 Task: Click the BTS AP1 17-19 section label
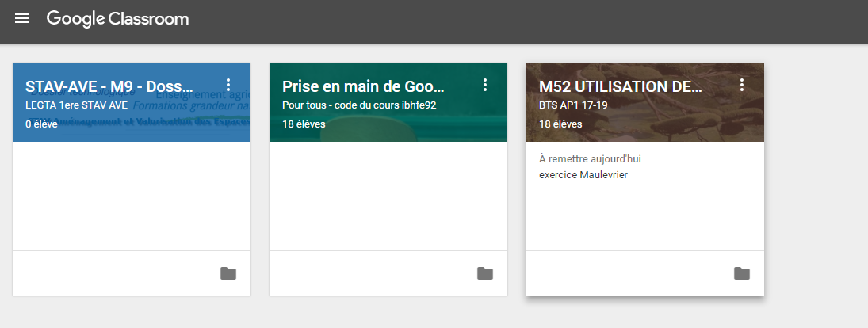pyautogui.click(x=573, y=105)
